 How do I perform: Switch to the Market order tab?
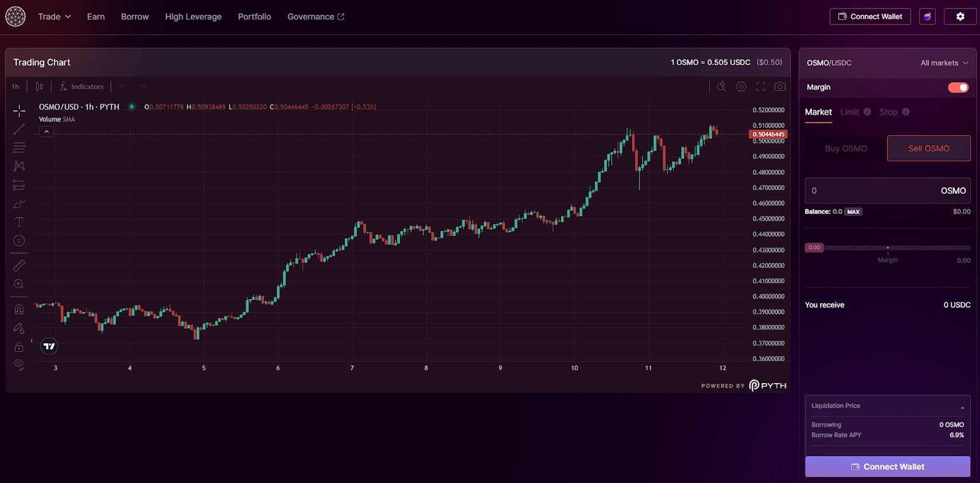(818, 112)
